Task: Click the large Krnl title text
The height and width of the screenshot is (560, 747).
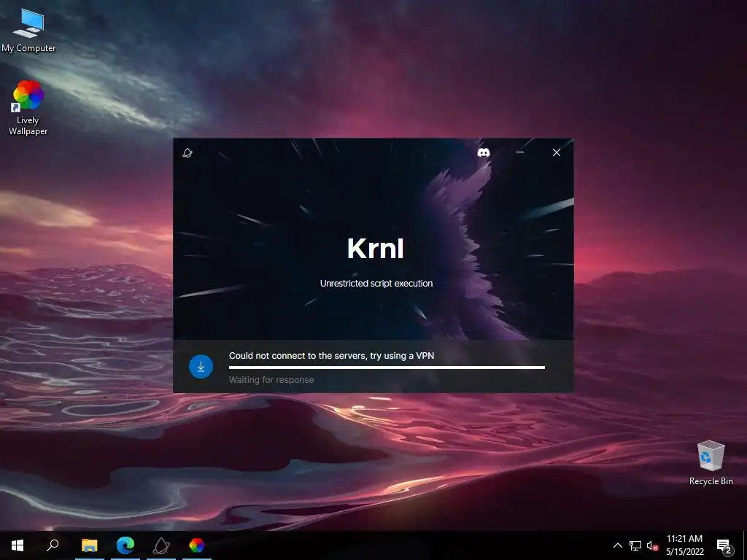Action: [x=376, y=249]
